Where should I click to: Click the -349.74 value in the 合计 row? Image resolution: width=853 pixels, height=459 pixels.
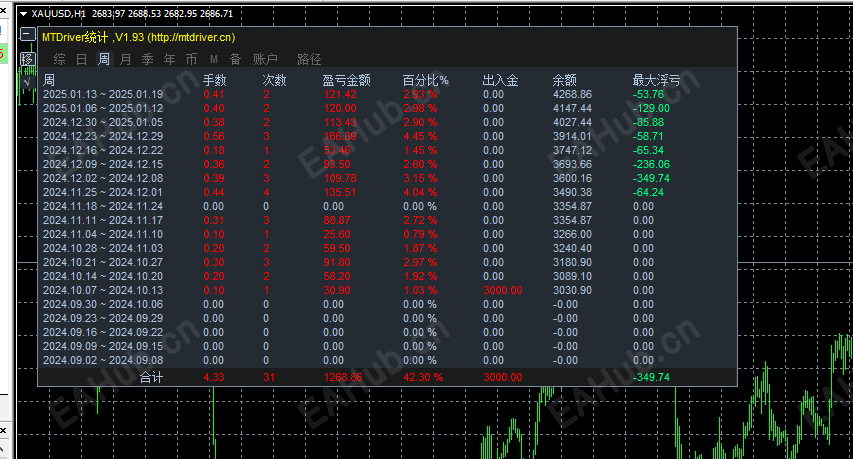(x=651, y=377)
